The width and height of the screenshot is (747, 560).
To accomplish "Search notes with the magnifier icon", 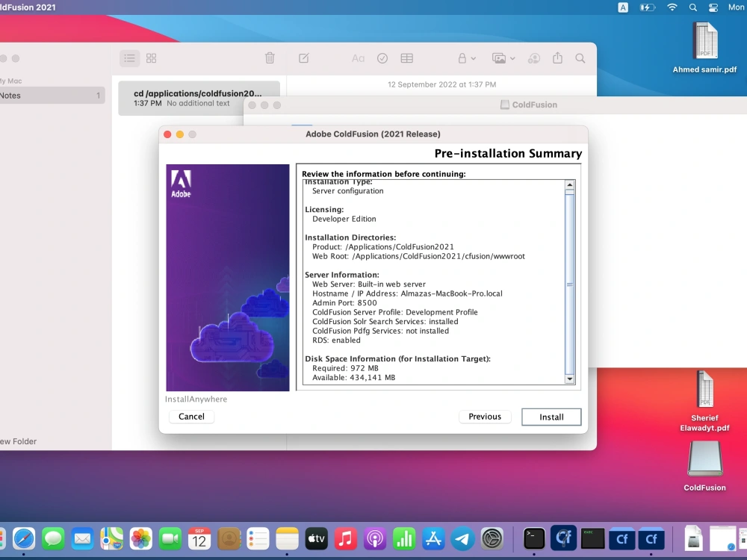I will click(580, 58).
